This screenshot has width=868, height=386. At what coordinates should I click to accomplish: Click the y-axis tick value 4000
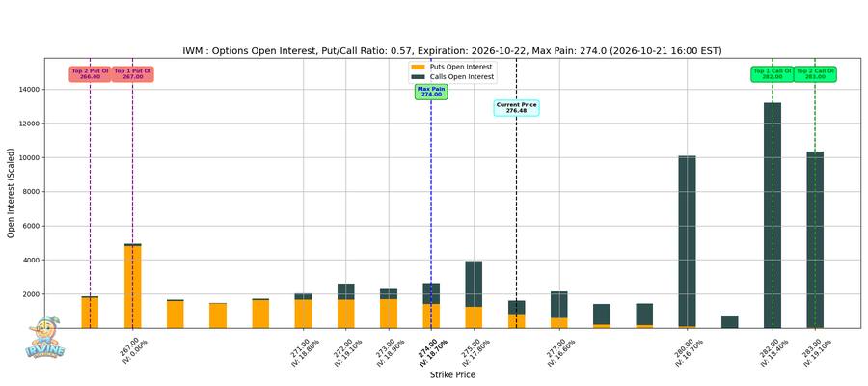(33, 261)
